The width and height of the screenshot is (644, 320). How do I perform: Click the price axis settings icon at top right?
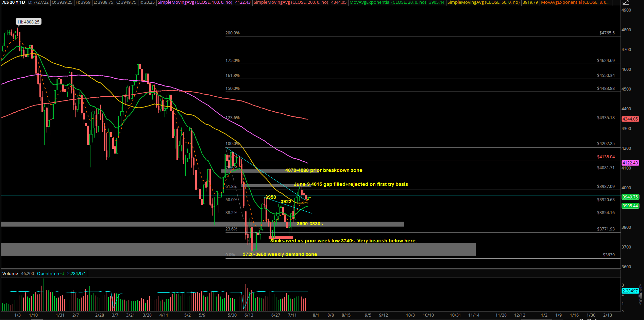[x=625, y=3]
